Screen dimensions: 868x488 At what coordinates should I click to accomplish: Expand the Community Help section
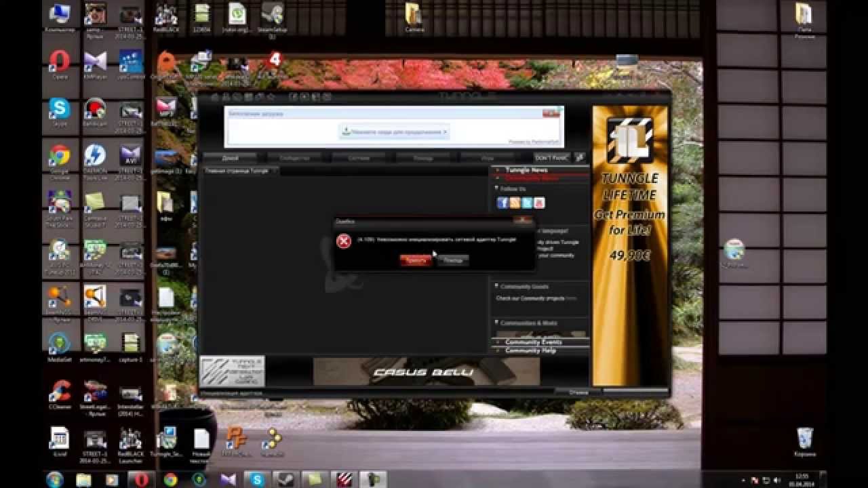530,350
